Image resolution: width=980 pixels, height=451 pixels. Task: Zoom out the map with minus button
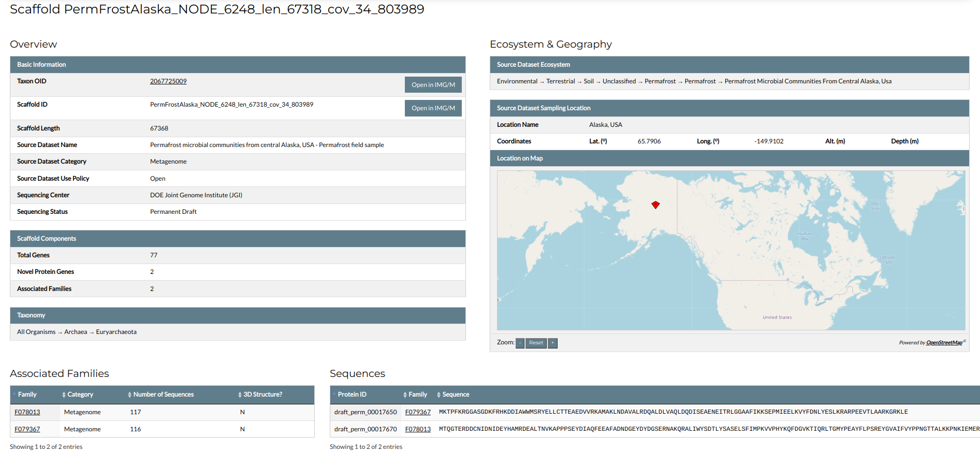520,343
